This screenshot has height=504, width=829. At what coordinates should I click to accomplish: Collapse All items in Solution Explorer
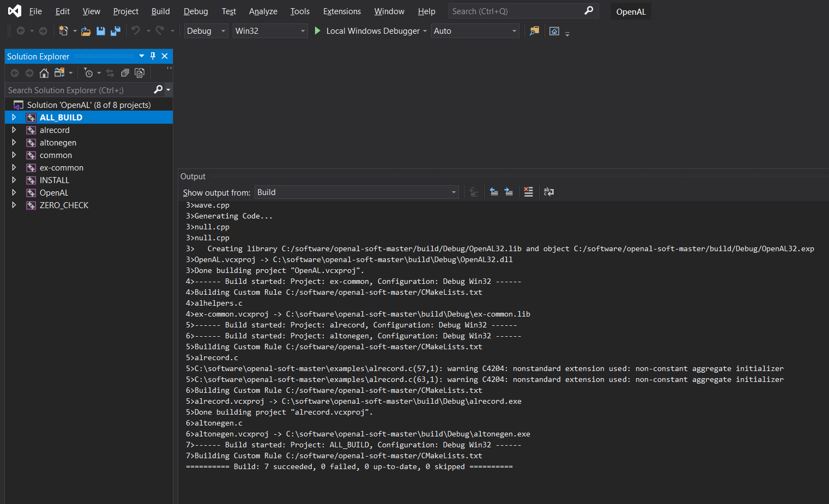125,72
